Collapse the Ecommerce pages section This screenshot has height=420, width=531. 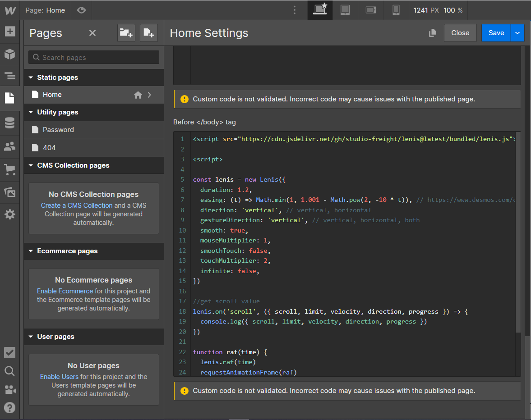30,251
